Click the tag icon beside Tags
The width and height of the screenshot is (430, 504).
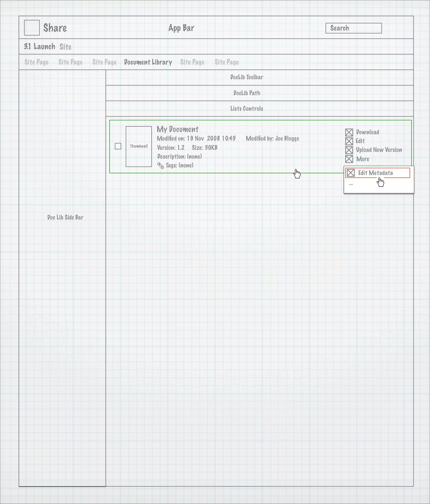161,166
